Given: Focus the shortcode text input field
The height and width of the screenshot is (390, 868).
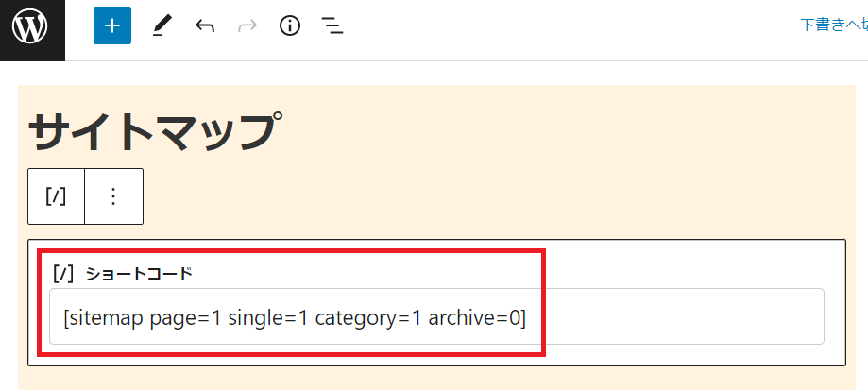Looking at the screenshot, I should [x=436, y=316].
